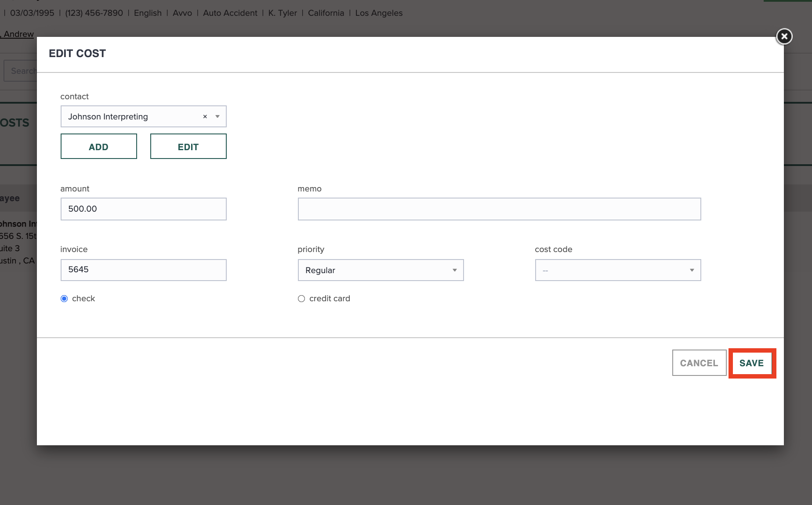This screenshot has width=812, height=505.
Task: Click the Avvo referral source label
Action: click(182, 13)
